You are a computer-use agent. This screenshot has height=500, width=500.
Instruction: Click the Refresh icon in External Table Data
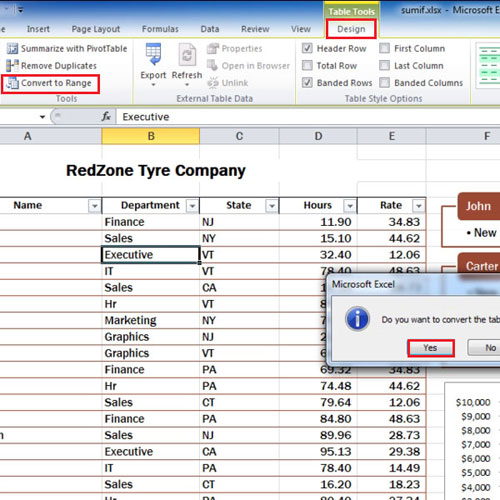tap(187, 55)
